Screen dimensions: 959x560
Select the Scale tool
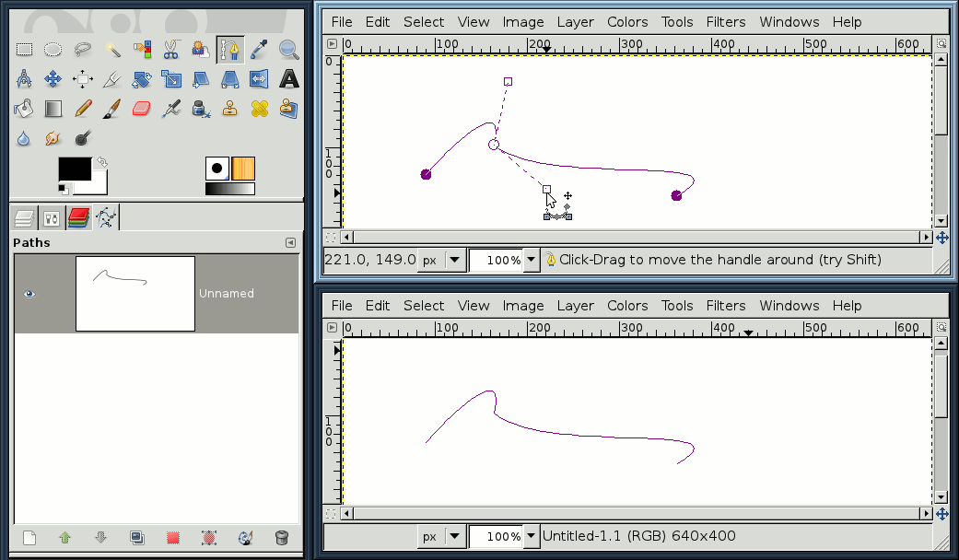[x=170, y=79]
